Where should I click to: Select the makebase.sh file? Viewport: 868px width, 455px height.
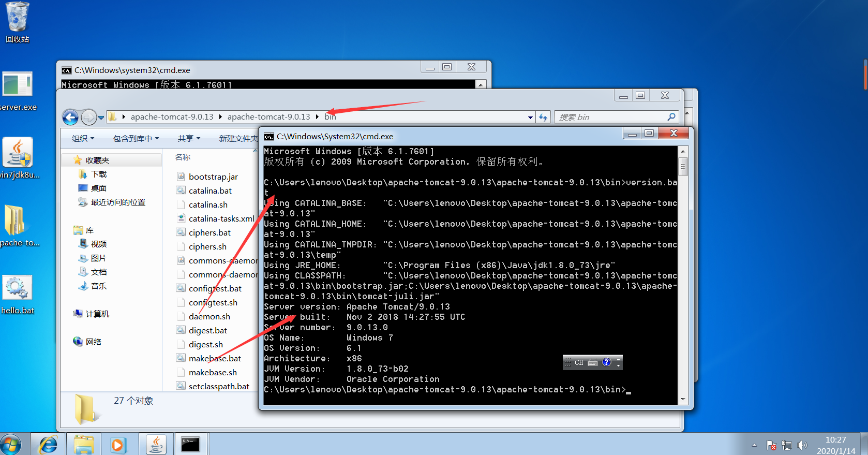pyautogui.click(x=213, y=372)
